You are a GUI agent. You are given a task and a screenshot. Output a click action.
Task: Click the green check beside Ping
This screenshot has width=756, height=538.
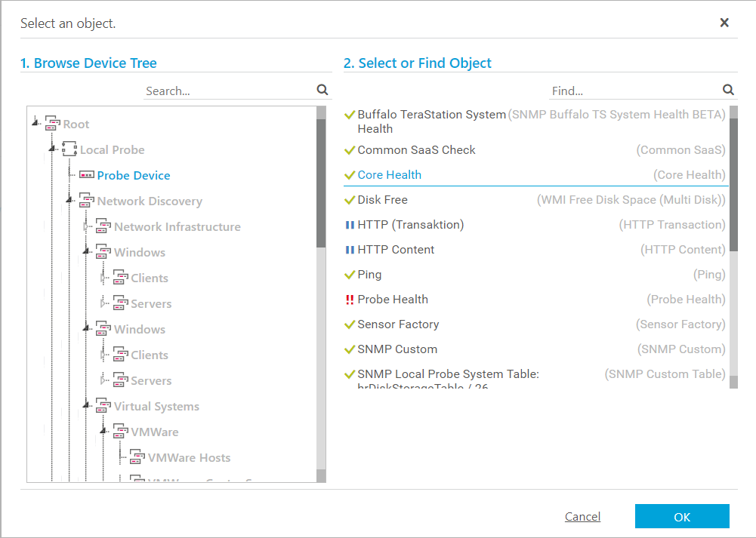click(x=349, y=275)
